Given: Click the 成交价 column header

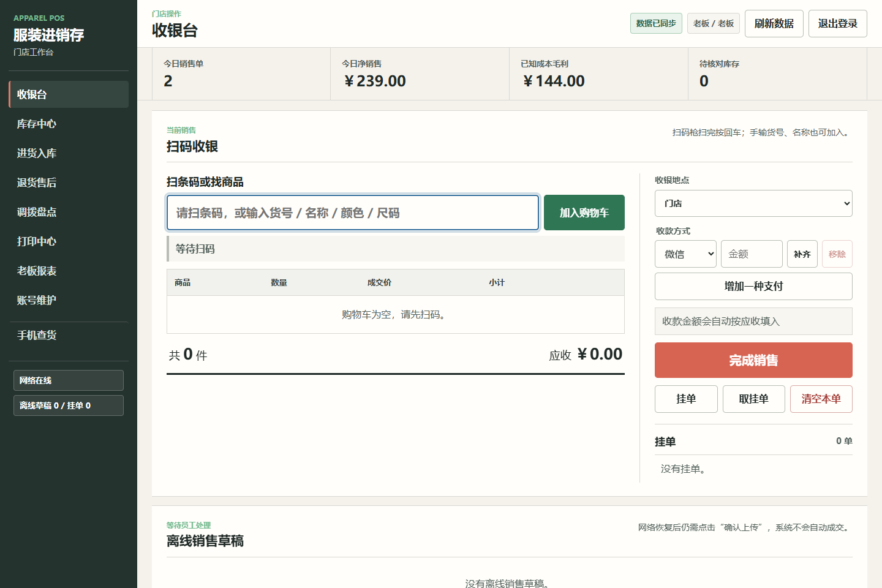Looking at the screenshot, I should click(379, 282).
